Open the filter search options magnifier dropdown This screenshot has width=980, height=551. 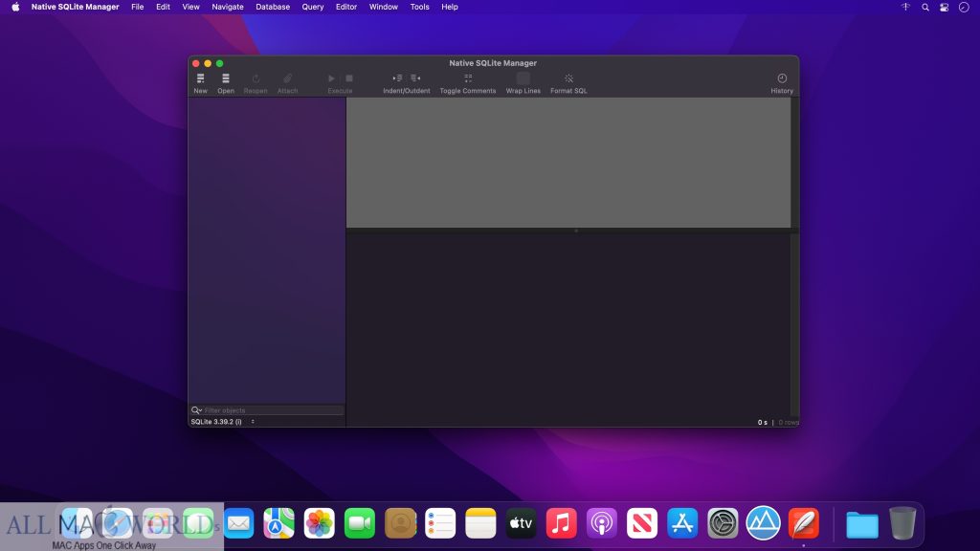196,410
